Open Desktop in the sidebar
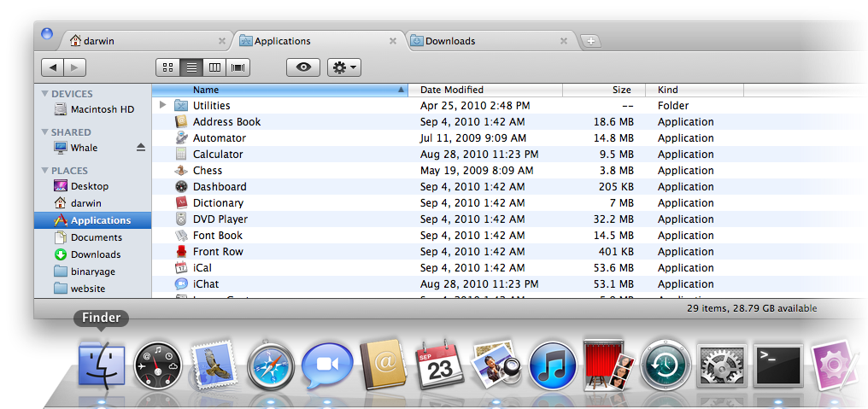Viewport: 868px width, 409px height. [x=93, y=186]
